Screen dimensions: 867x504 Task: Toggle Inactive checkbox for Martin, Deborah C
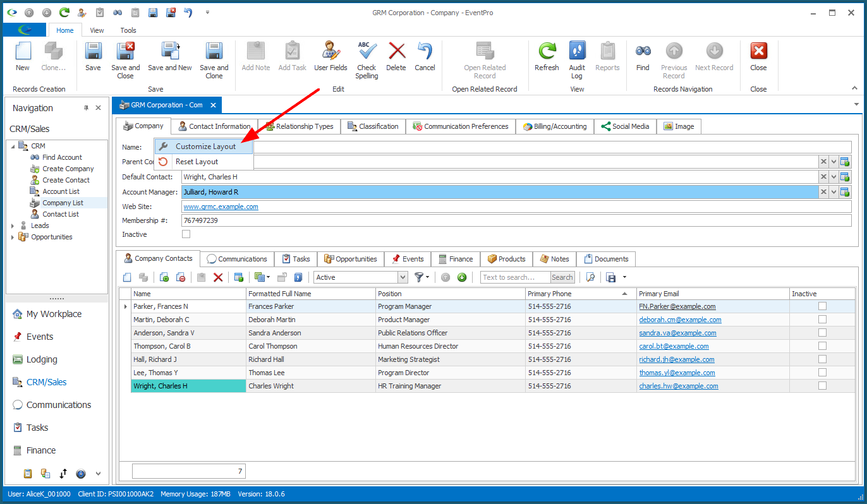point(822,320)
